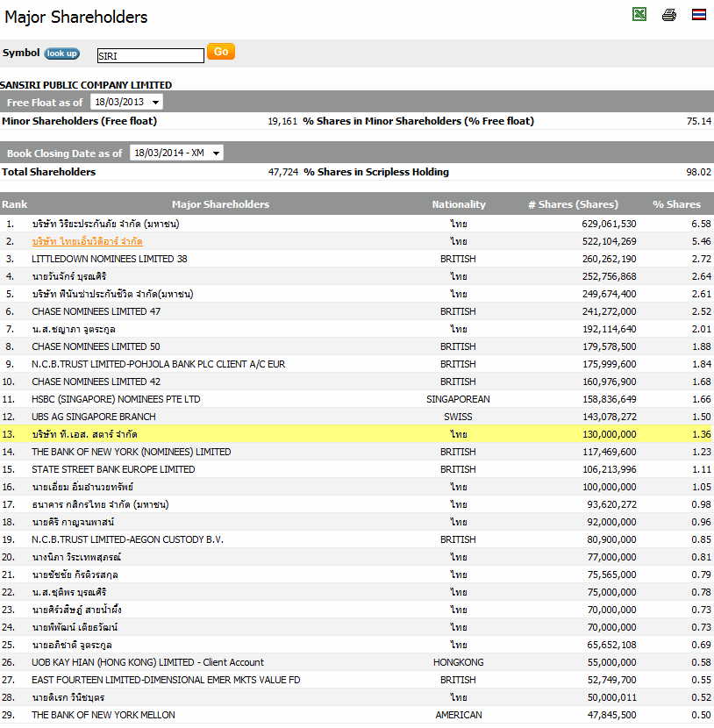Select SANSIRI PUBLIC COMPANY LIMITED heading
Screen dimensions: 714x728
86,85
